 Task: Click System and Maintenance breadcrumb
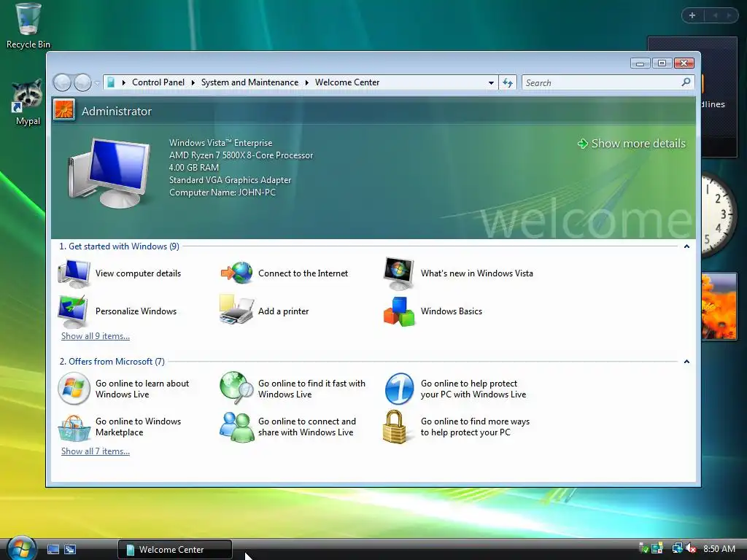click(x=249, y=82)
